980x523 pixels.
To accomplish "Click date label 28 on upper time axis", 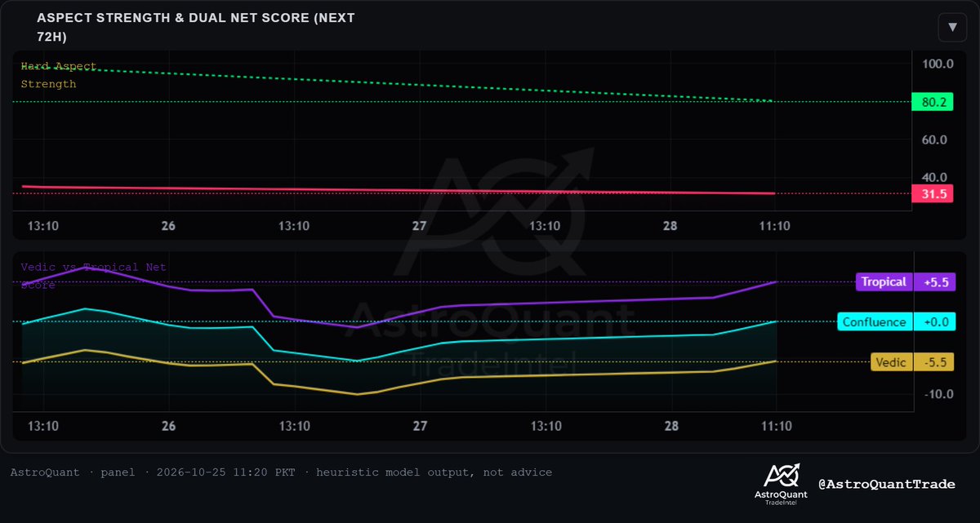I will coord(670,225).
